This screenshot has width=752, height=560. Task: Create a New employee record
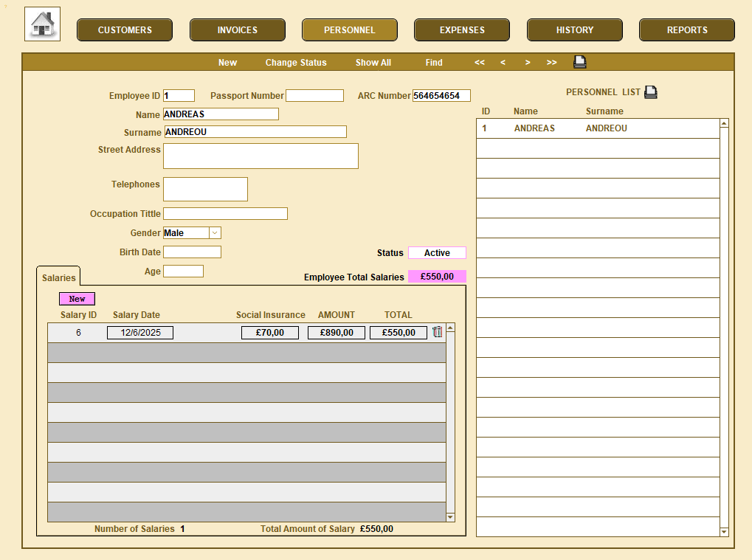click(x=227, y=62)
